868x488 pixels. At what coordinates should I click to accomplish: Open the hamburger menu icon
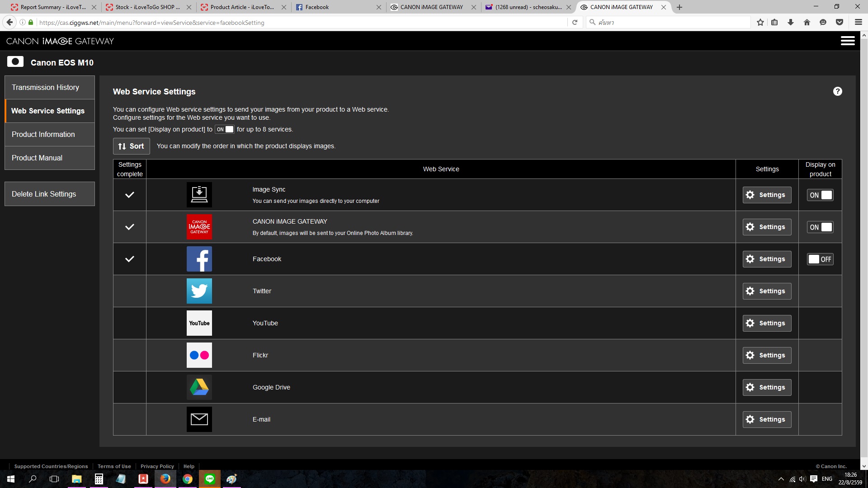[x=848, y=41]
